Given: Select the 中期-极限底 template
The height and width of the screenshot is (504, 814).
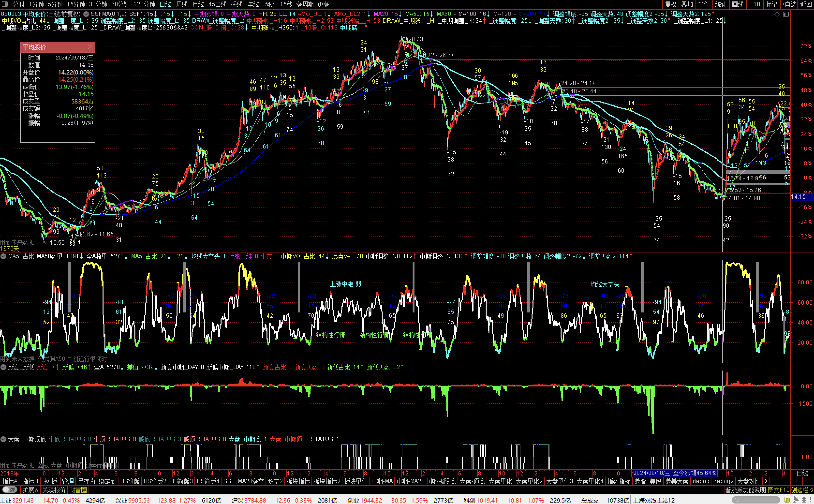Looking at the screenshot, I should [440, 481].
